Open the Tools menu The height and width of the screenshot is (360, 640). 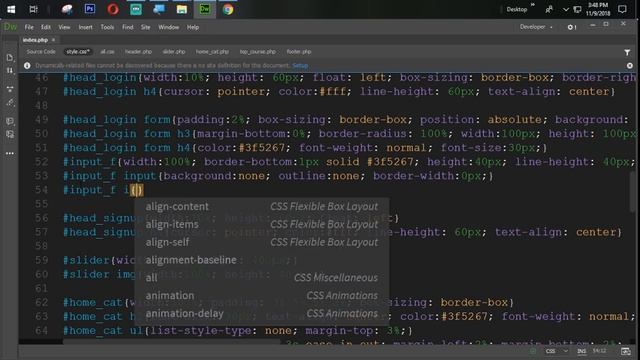pos(107,27)
